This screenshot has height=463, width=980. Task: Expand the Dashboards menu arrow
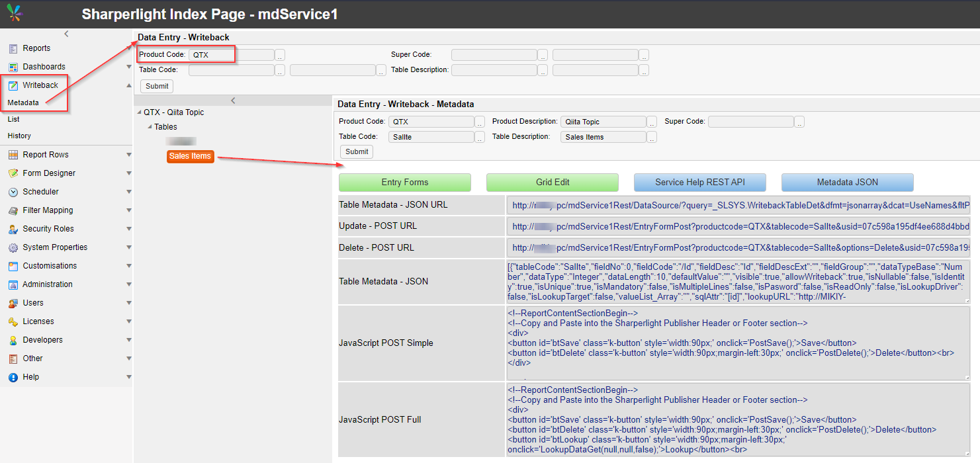click(128, 67)
